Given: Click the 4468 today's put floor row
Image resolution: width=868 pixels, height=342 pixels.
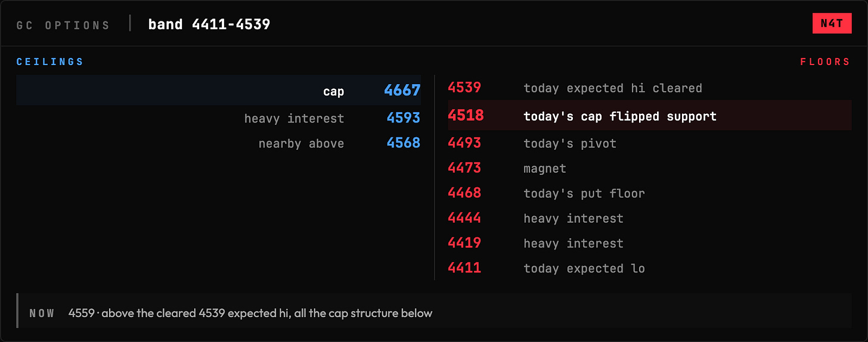Looking at the screenshot, I should pos(650,193).
